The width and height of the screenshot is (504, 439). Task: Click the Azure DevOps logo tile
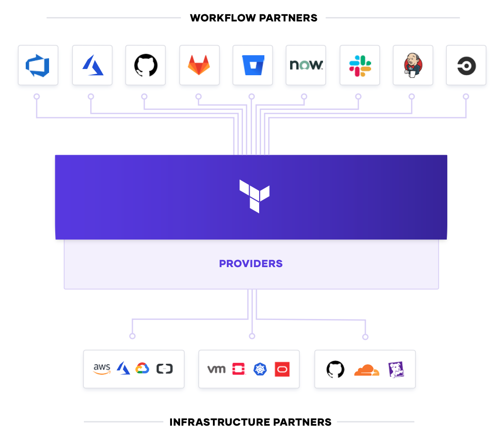(x=38, y=65)
